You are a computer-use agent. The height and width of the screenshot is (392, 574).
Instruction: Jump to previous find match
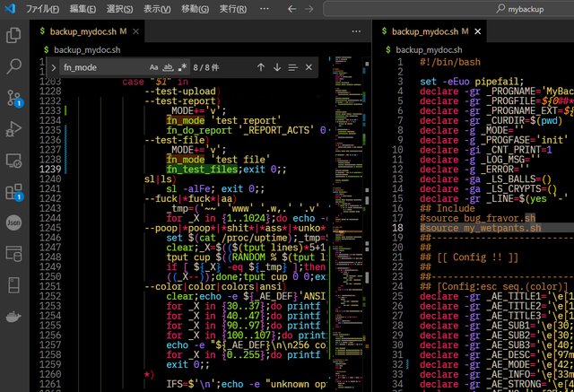(x=260, y=67)
